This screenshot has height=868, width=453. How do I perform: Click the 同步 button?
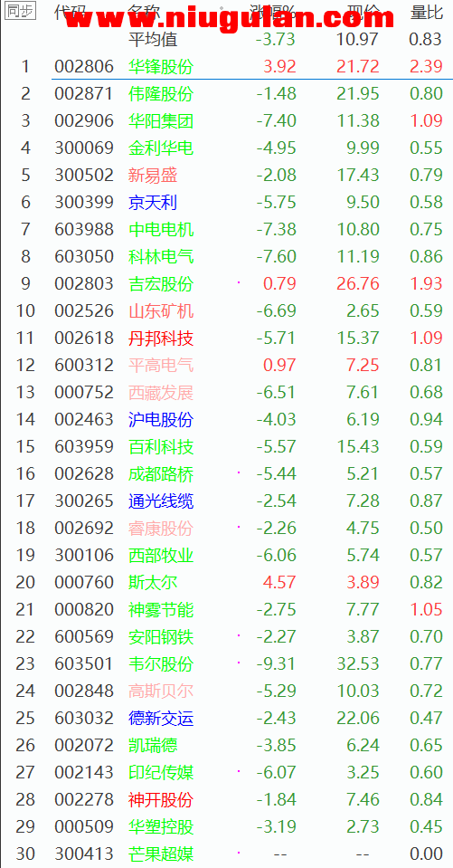pos(21,12)
